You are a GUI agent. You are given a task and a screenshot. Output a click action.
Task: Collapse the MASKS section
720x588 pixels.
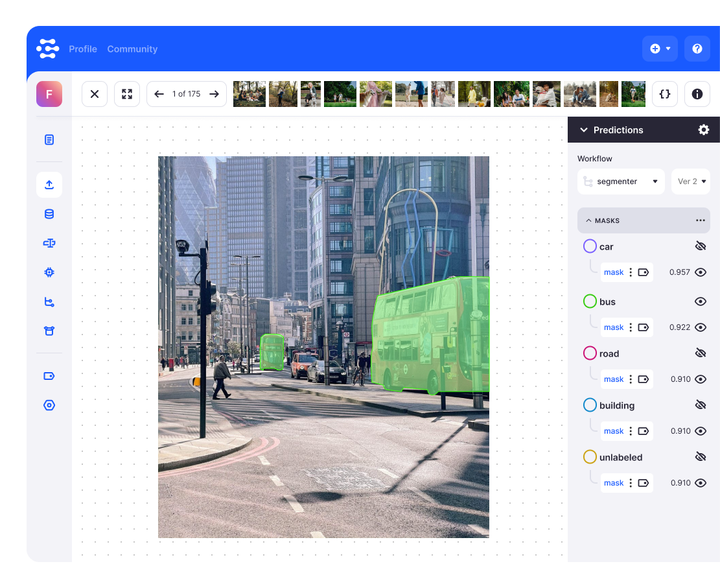(x=588, y=220)
